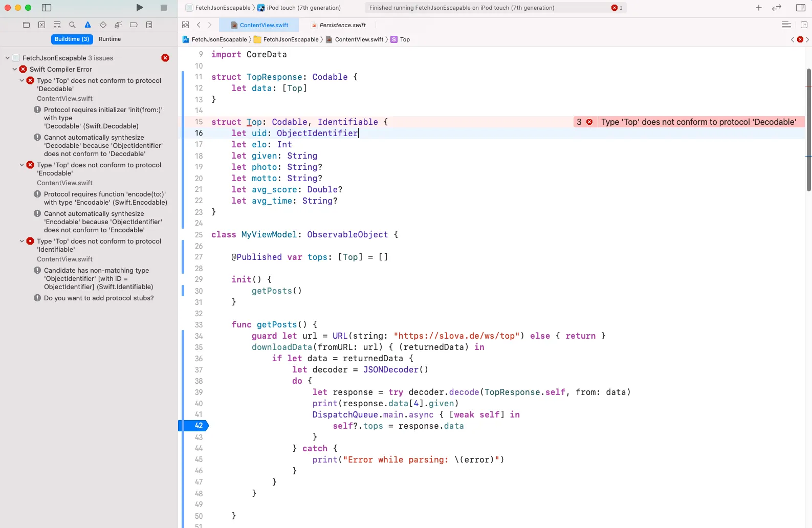Screen dimensions: 812x528
Task: Click the URL string "https://slova.de/ws/top"
Action: pos(457,336)
